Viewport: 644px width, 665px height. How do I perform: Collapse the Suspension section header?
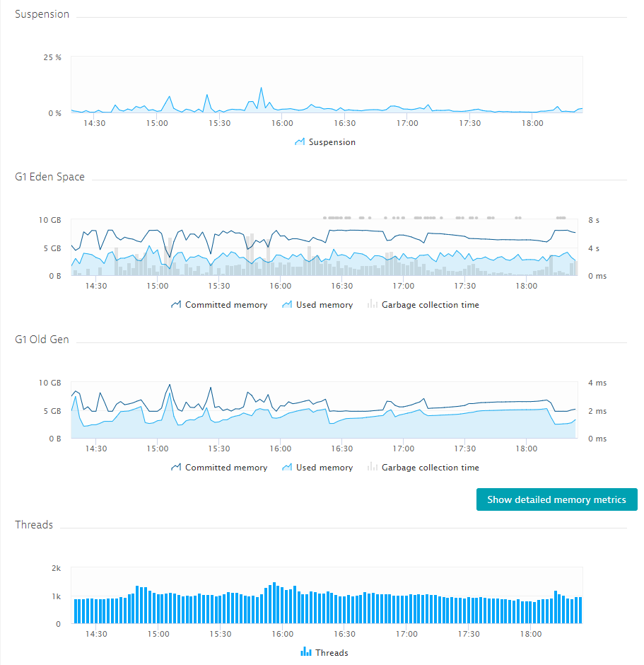coord(42,13)
